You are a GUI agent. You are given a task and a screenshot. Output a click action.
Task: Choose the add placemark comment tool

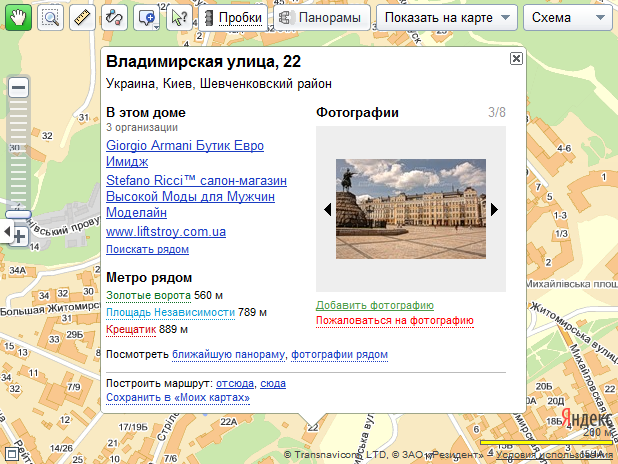point(147,17)
